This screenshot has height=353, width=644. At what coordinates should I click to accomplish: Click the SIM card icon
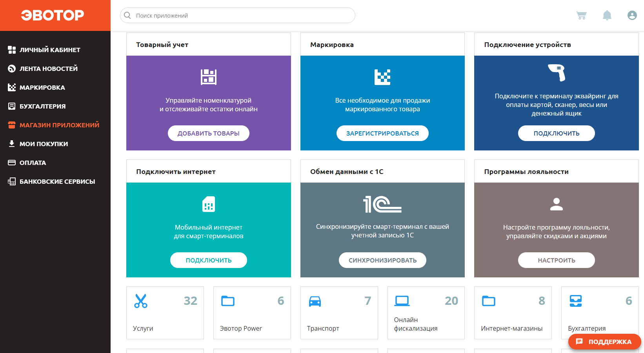pyautogui.click(x=209, y=204)
